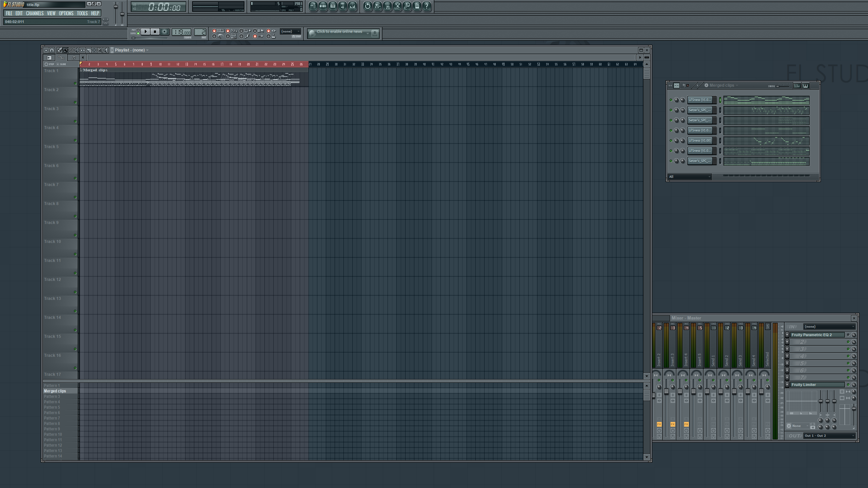Click the Play button in transport
868x488 pixels.
(x=145, y=32)
